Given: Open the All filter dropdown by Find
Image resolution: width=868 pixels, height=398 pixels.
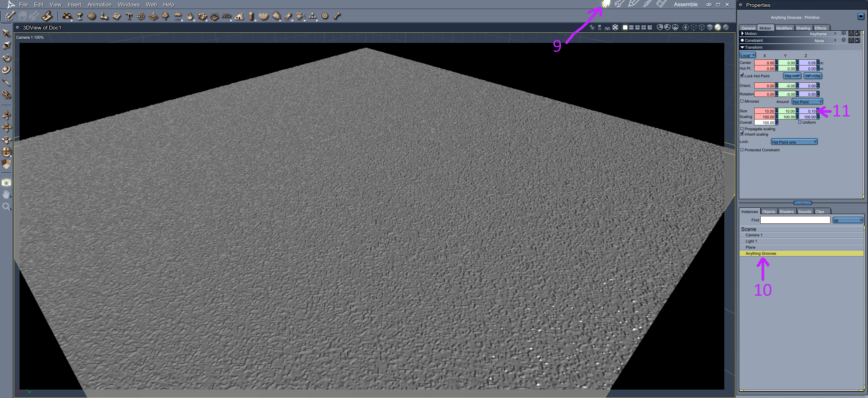Looking at the screenshot, I should pos(848,220).
